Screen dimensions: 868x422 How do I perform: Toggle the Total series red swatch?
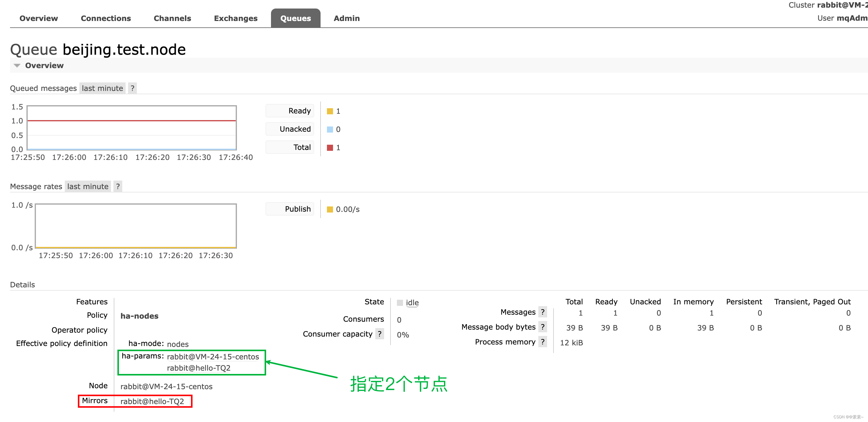(x=330, y=147)
